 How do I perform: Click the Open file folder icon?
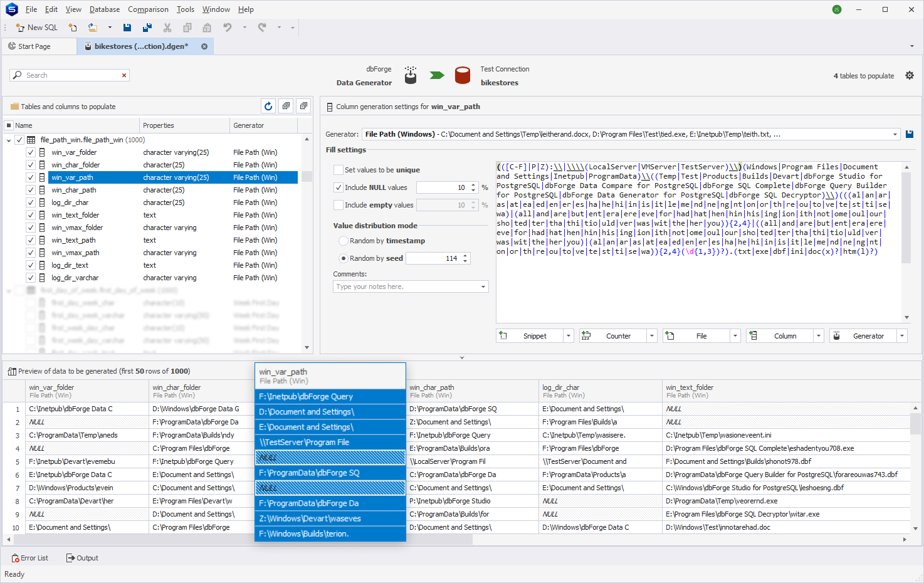coord(93,28)
